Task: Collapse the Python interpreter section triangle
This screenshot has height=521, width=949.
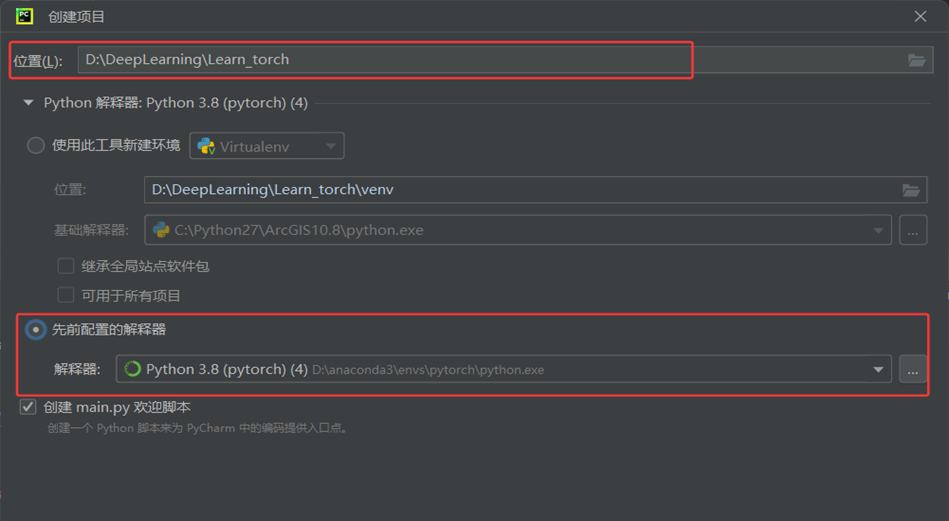Action: [28, 103]
